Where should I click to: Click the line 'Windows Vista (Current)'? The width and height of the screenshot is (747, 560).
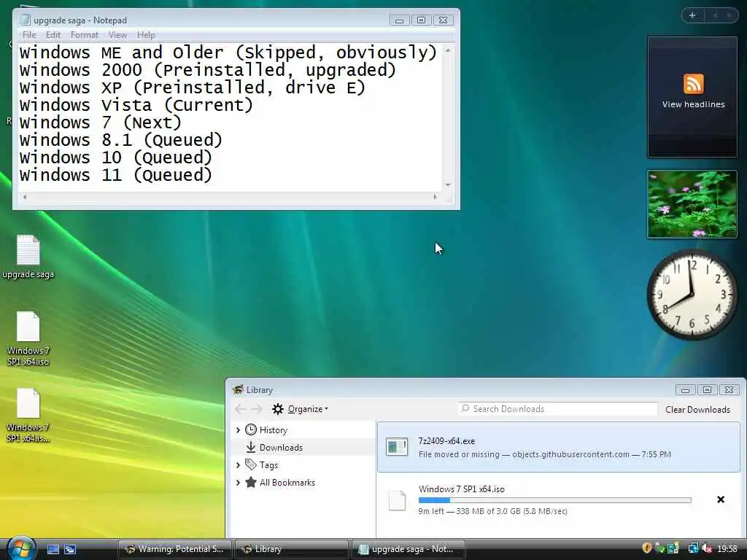pos(136,105)
